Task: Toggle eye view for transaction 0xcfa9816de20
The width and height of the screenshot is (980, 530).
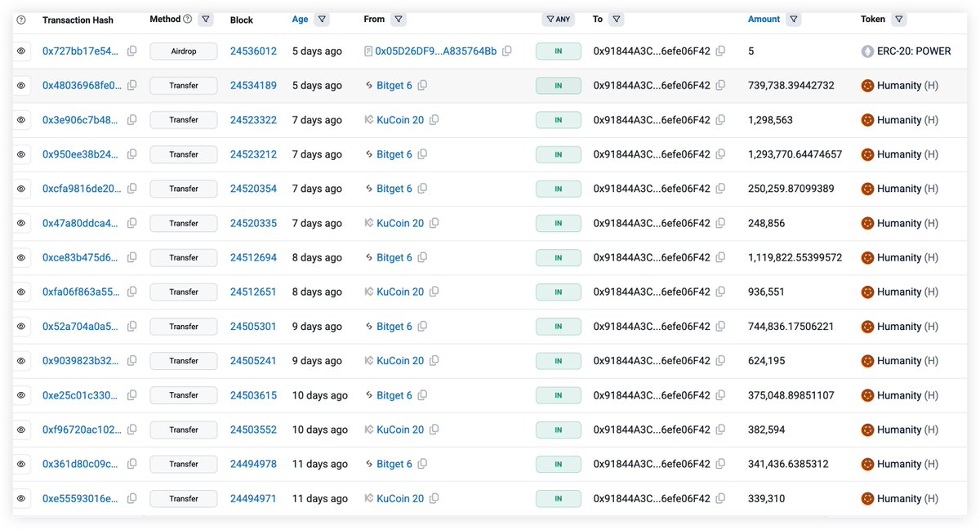Action: click(x=21, y=189)
